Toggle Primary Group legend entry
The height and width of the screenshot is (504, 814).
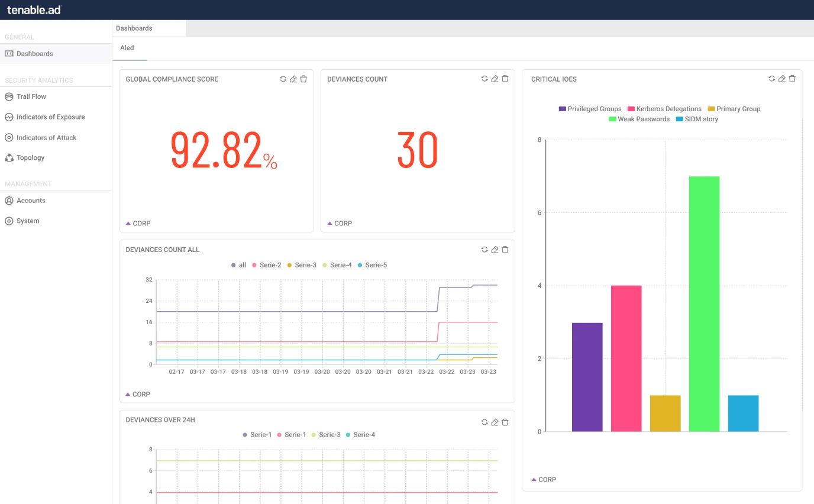click(x=734, y=109)
